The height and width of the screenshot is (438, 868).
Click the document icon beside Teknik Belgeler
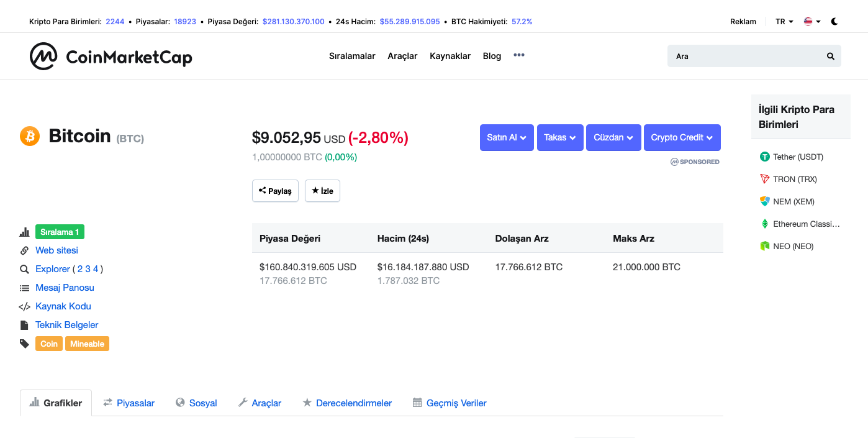point(24,325)
